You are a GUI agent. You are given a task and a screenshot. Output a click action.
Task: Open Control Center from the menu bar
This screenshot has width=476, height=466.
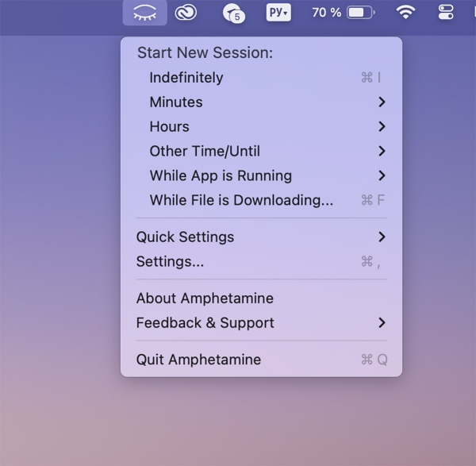[x=446, y=13]
